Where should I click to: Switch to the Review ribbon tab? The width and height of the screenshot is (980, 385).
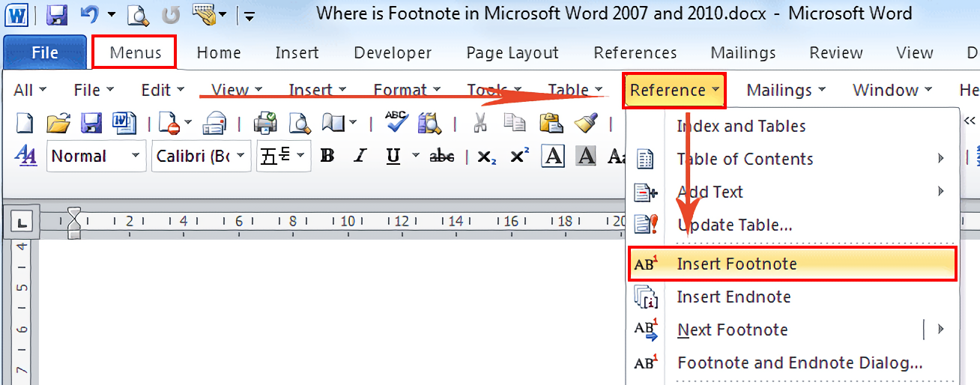tap(836, 52)
